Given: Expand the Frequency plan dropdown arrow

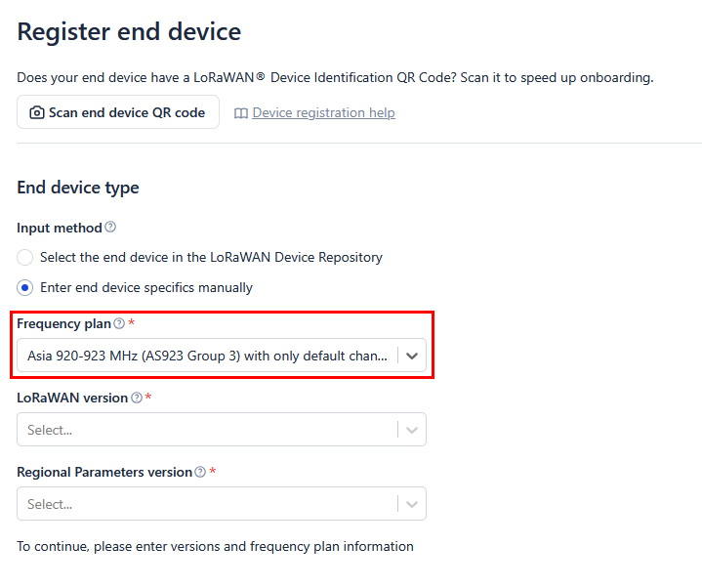Looking at the screenshot, I should (x=412, y=357).
